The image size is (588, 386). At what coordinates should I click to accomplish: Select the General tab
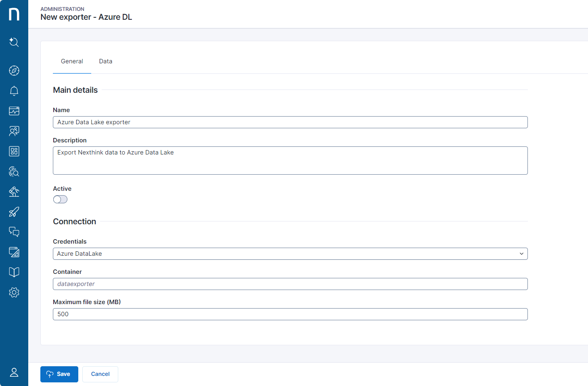pos(72,61)
